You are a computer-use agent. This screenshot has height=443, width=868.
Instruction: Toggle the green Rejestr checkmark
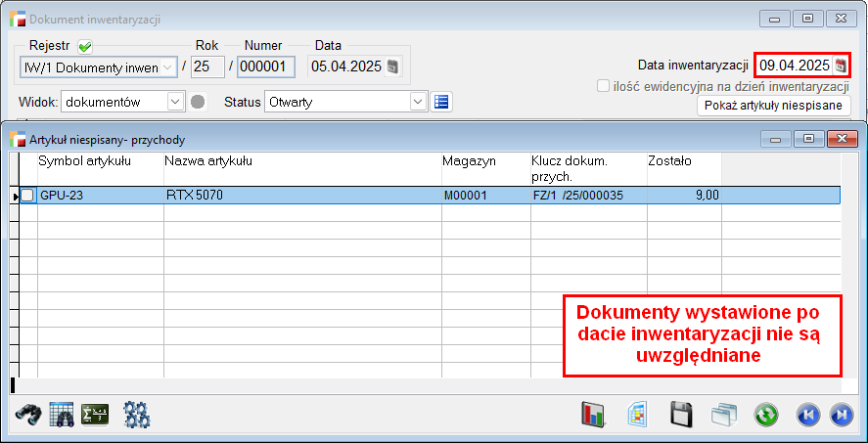(x=84, y=46)
